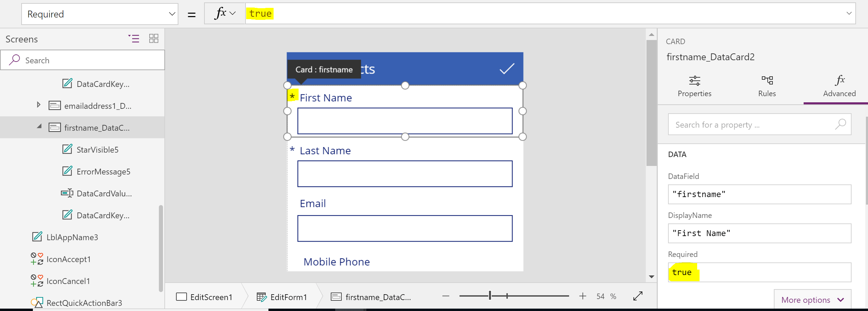868x311 pixels.
Task: Switch to tree list view of screens
Action: pos(134,38)
